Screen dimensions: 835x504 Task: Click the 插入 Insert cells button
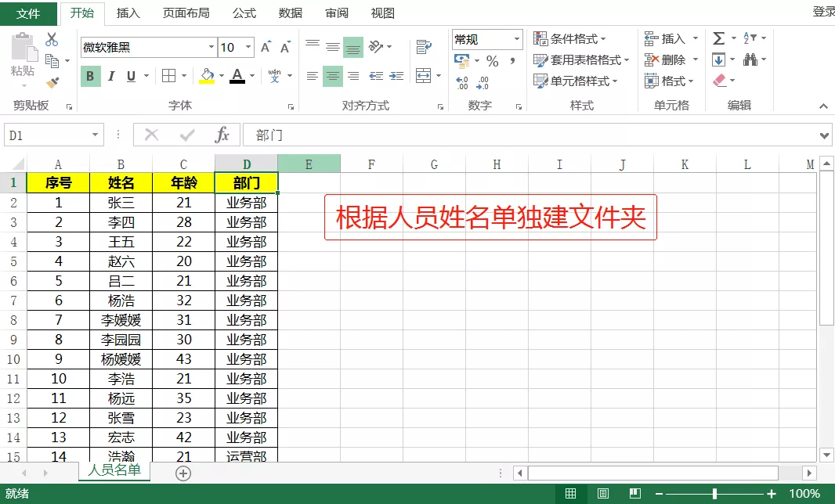(671, 38)
